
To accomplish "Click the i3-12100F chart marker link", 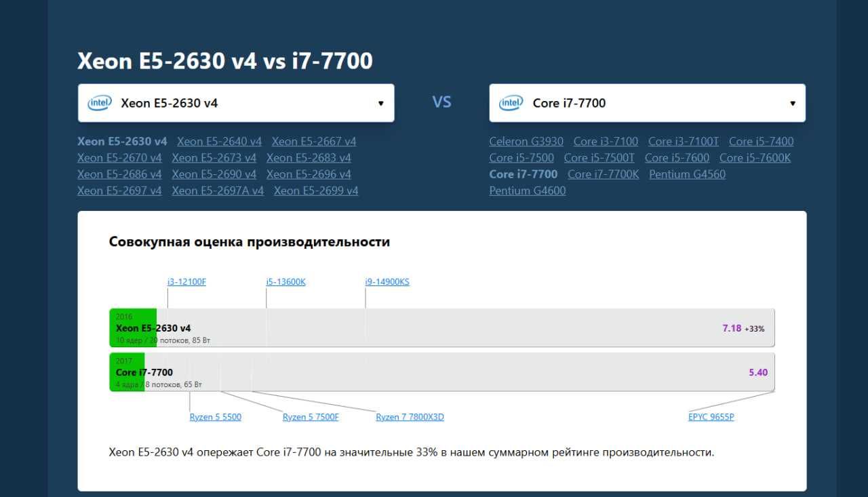I will point(186,281).
